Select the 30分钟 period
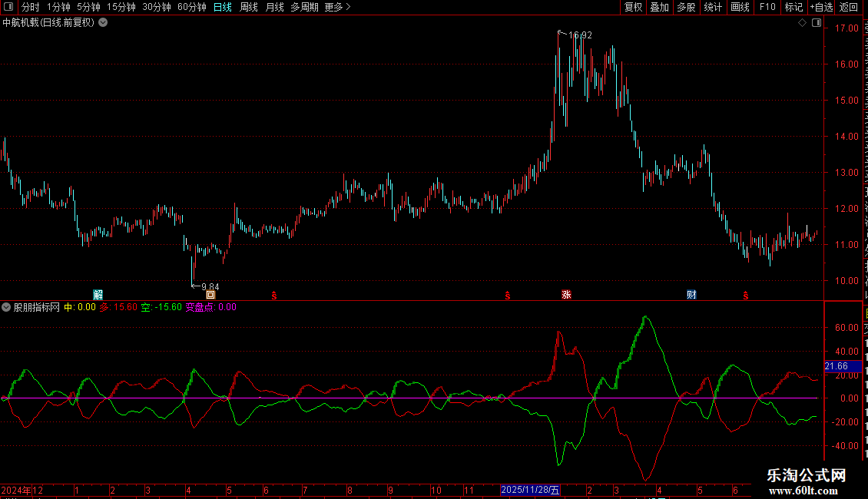Screen dimensions: 868x499 pyautogui.click(x=157, y=7)
